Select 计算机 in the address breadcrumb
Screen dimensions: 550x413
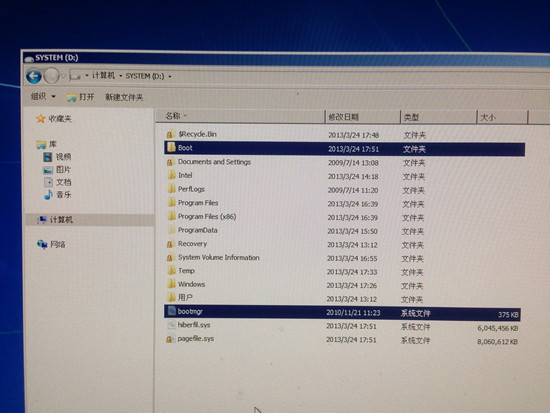[x=103, y=75]
